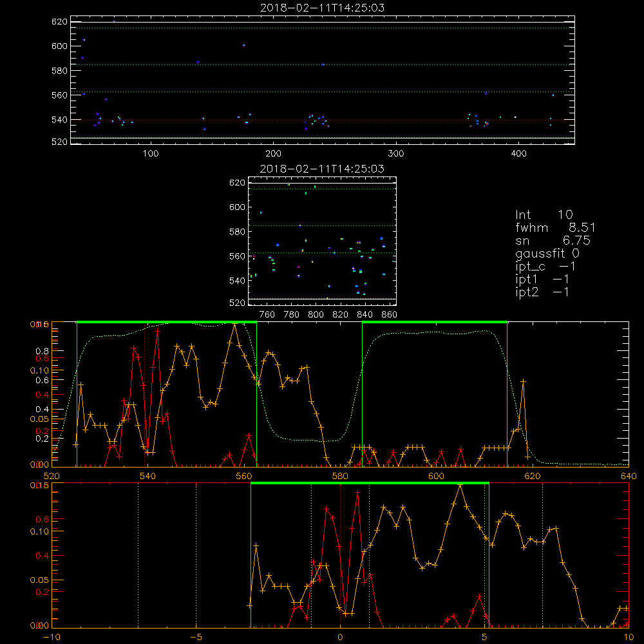Click x-axis label 760 on middle plot
Image resolution: width=644 pixels, height=644 pixels.
click(267, 315)
